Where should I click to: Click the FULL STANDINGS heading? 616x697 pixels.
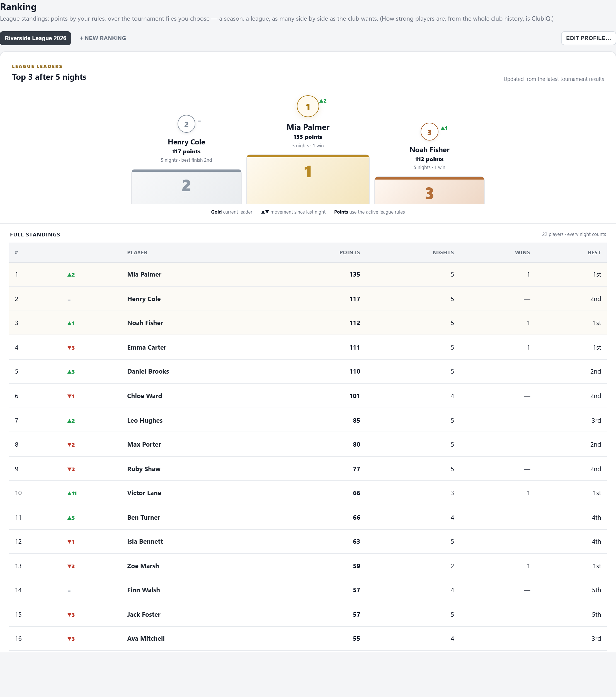pyautogui.click(x=35, y=234)
